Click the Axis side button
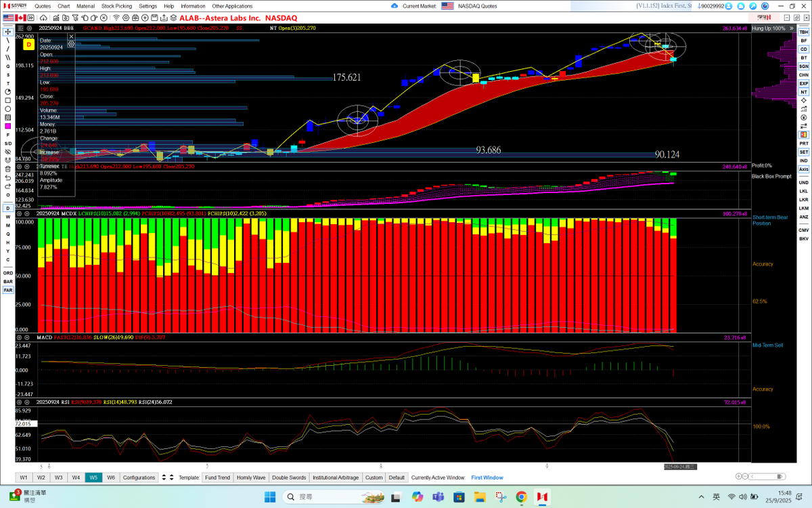Image resolution: width=812 pixels, height=508 pixels. click(x=803, y=169)
